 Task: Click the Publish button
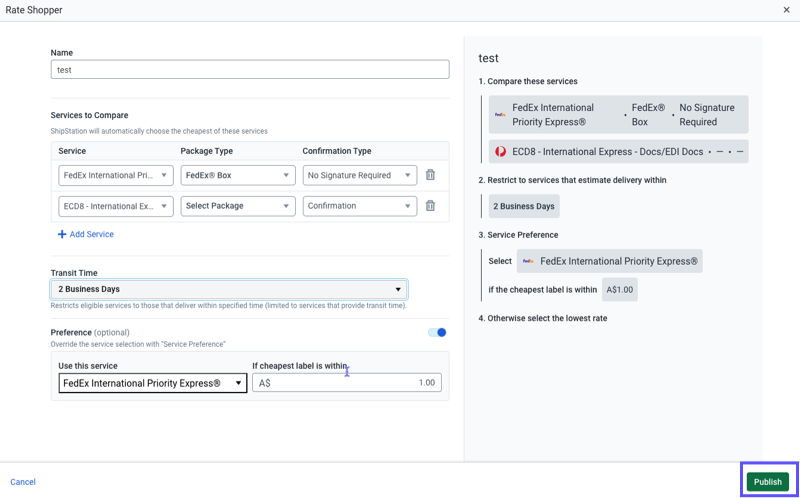point(767,482)
